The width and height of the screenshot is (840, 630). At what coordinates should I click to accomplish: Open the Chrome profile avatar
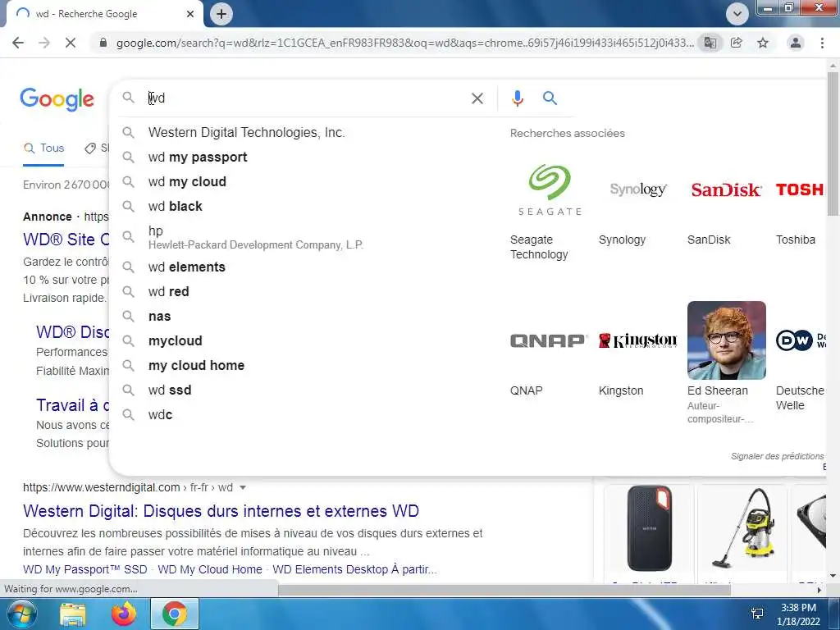[796, 43]
